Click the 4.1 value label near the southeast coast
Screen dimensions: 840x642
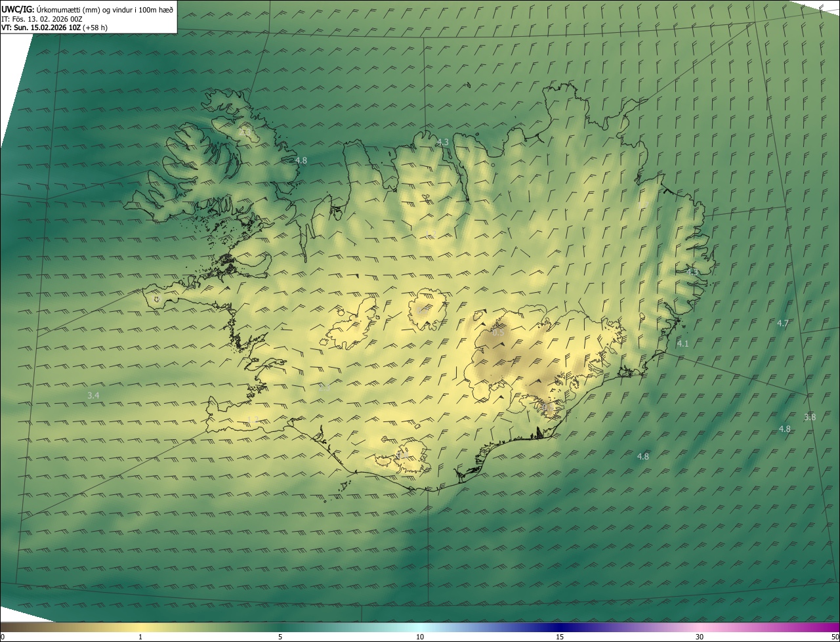tap(683, 343)
